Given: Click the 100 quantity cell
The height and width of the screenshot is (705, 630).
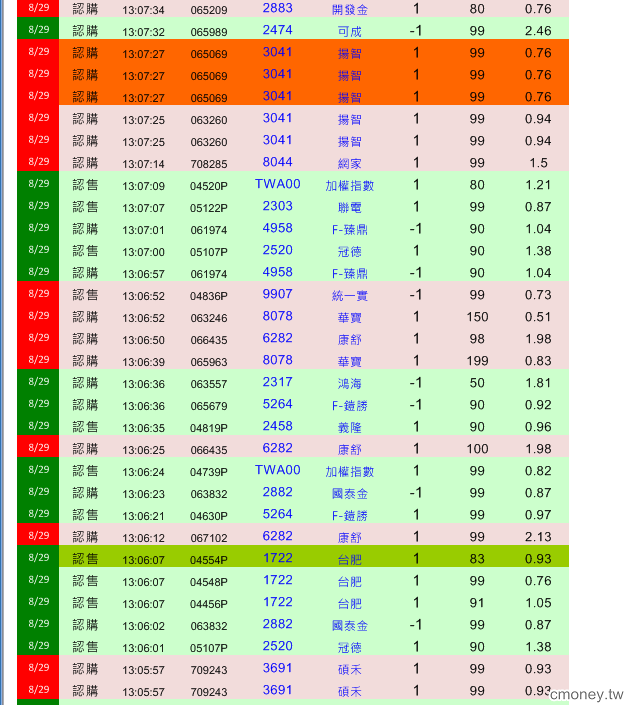Looking at the screenshot, I should coord(477,449).
